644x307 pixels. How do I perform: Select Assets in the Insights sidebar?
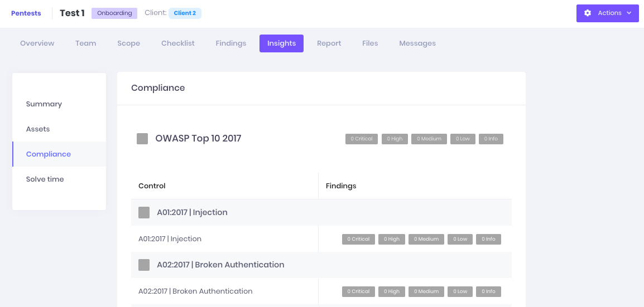click(59, 129)
